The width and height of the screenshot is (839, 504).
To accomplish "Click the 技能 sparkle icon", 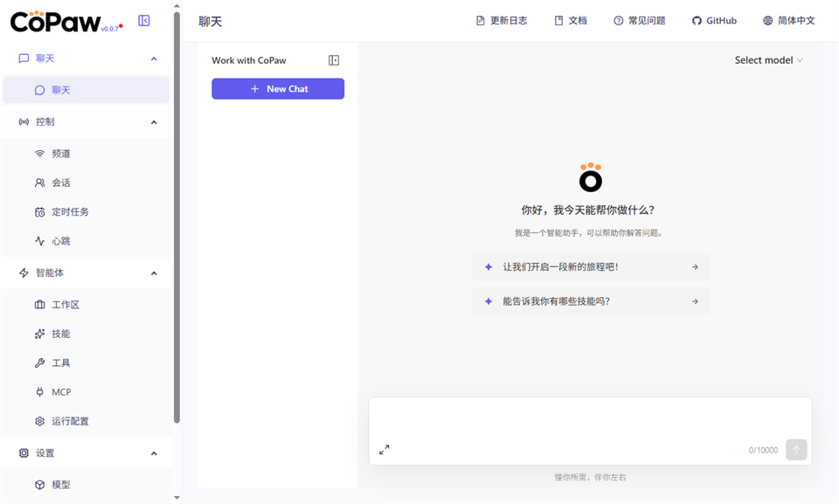I will pos(39,334).
